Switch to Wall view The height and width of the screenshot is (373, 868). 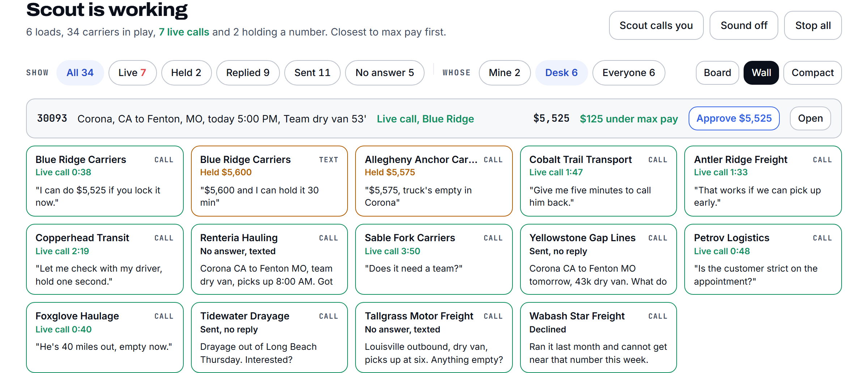(761, 73)
